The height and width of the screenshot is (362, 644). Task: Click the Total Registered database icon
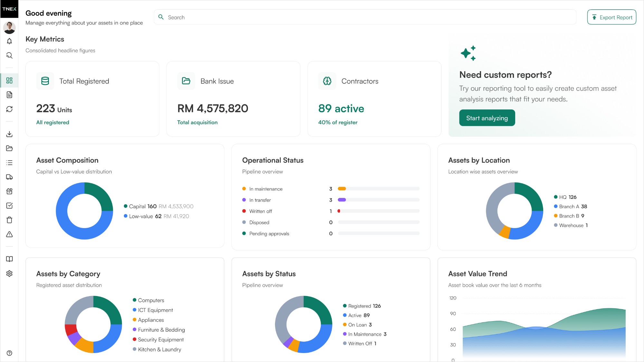point(45,81)
